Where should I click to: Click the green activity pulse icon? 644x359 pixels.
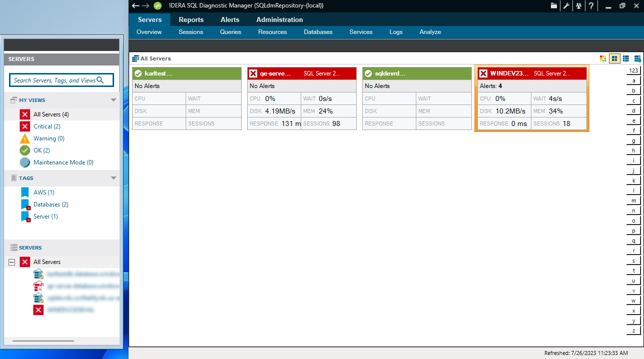tap(158, 6)
